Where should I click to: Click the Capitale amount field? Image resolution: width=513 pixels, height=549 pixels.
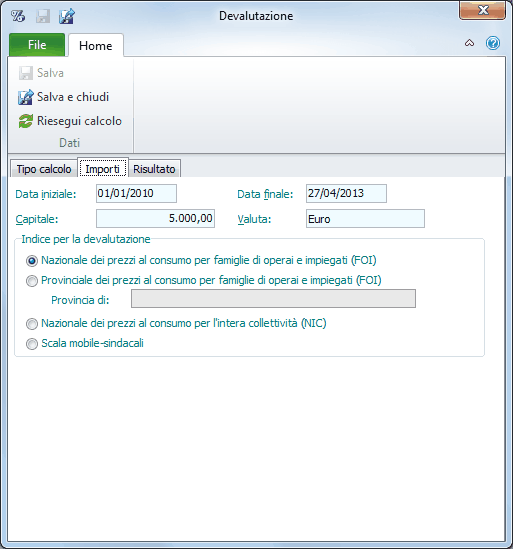click(x=155, y=219)
